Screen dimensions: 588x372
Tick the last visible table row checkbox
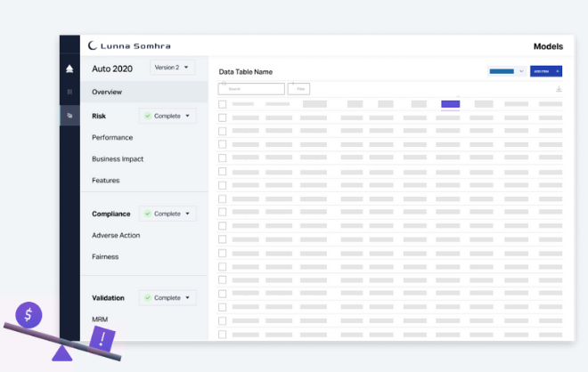tap(223, 334)
